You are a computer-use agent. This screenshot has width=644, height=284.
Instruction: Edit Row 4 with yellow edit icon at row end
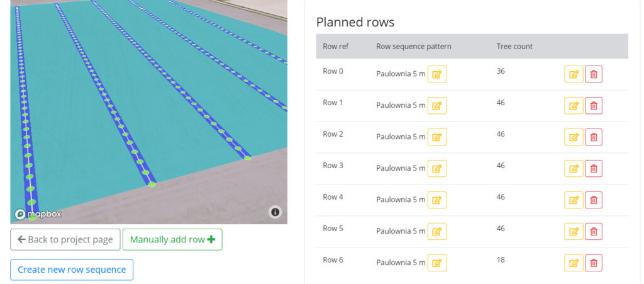[x=574, y=200]
